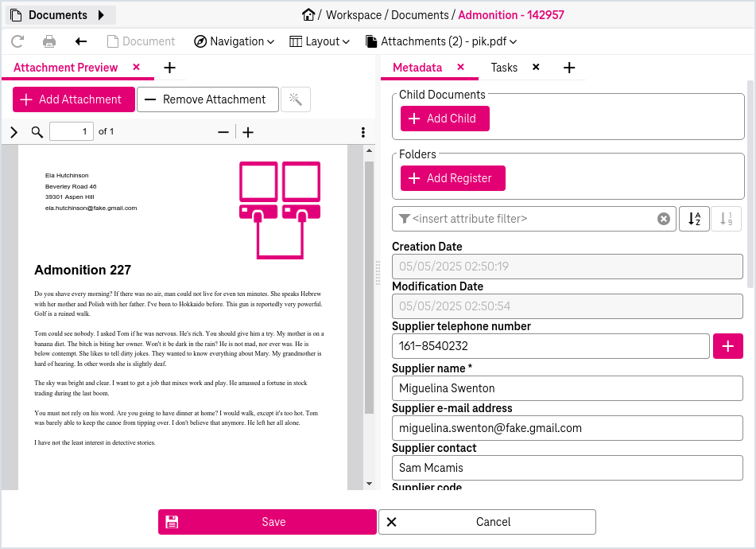
Task: Close the Metadata tab
Action: pyautogui.click(x=460, y=67)
